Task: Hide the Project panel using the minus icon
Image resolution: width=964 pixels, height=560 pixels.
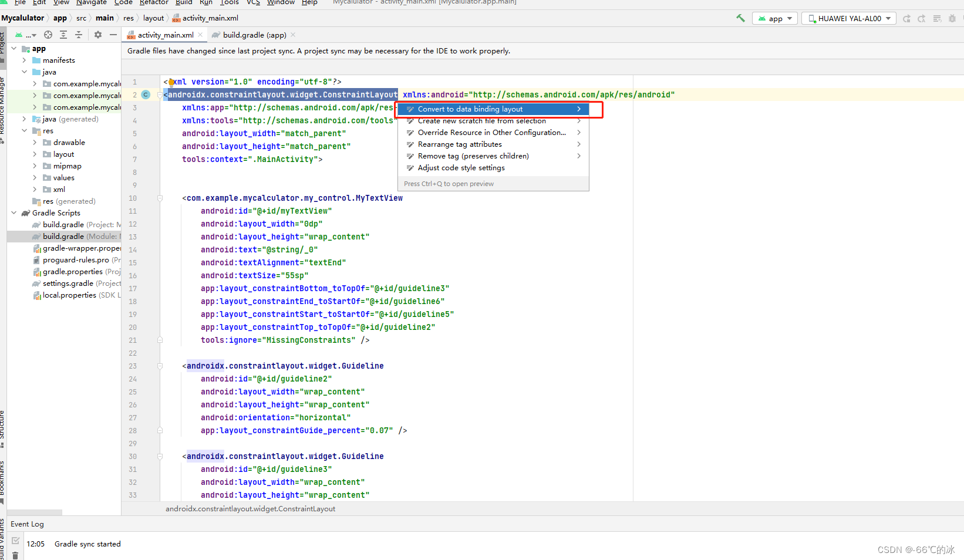Action: click(113, 35)
